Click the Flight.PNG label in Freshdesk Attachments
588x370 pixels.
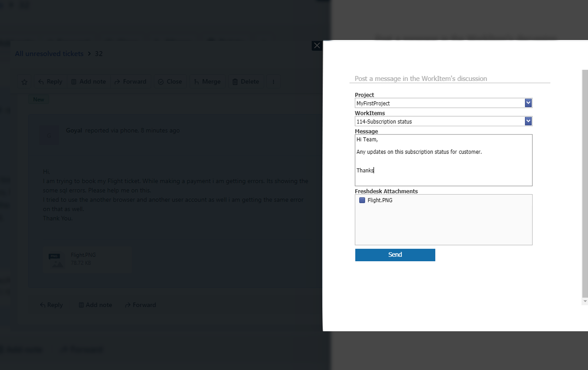tap(380, 200)
